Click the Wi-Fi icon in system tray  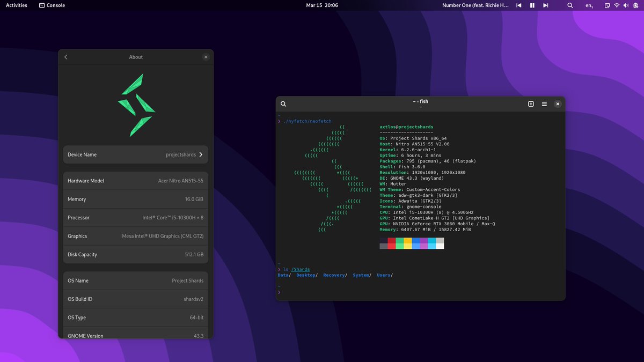pyautogui.click(x=617, y=5)
